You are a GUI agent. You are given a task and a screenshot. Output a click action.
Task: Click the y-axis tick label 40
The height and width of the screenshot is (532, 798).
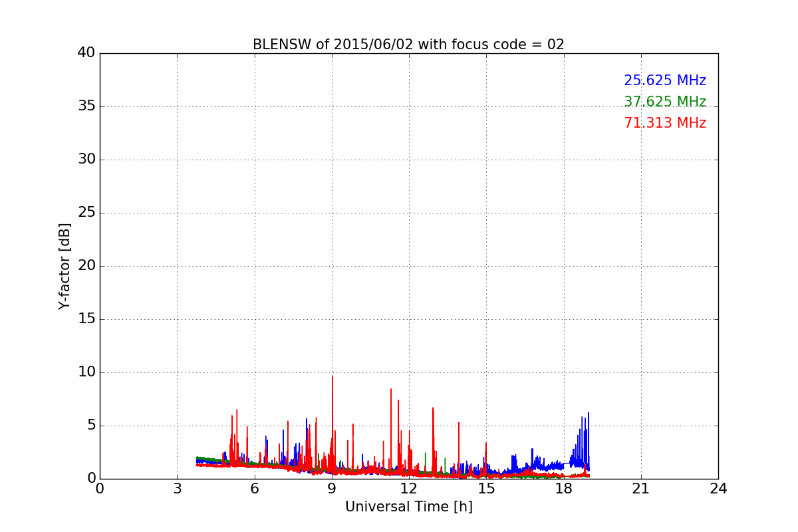tap(86, 53)
